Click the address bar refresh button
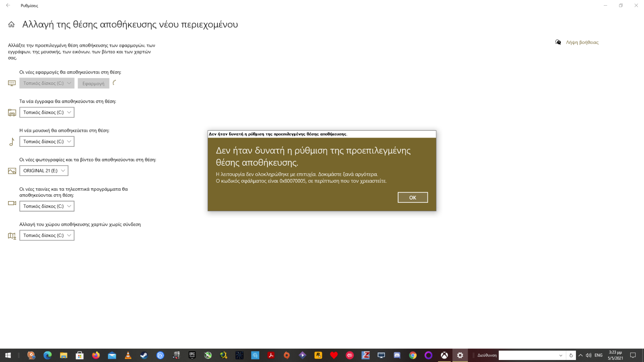Image resolution: width=644 pixels, height=362 pixels. coord(571,355)
